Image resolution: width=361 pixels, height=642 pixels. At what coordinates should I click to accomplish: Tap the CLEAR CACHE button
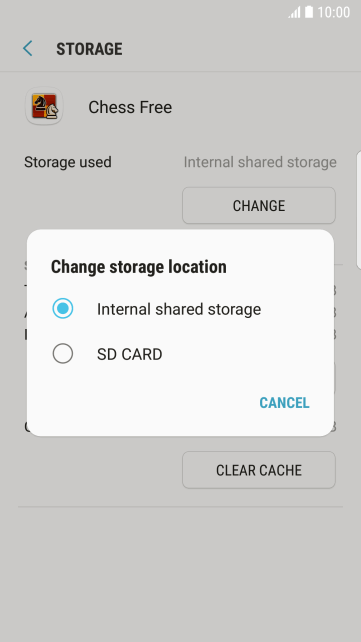(x=259, y=470)
